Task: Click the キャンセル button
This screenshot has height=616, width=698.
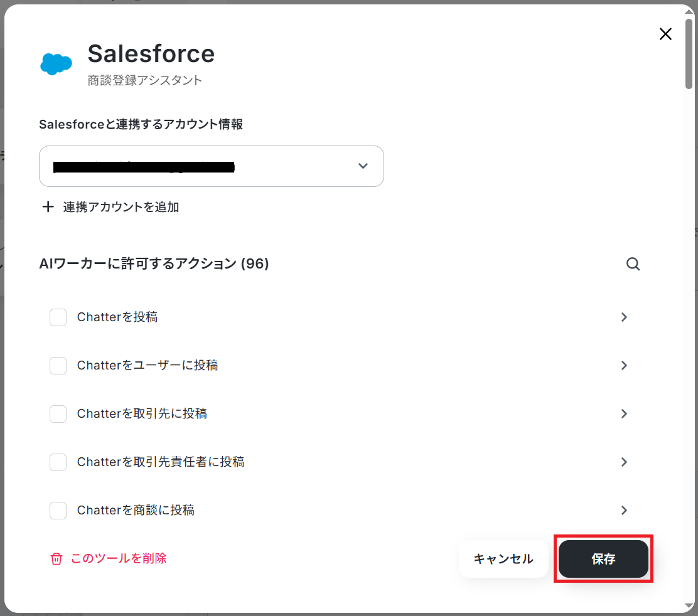Action: point(503,559)
